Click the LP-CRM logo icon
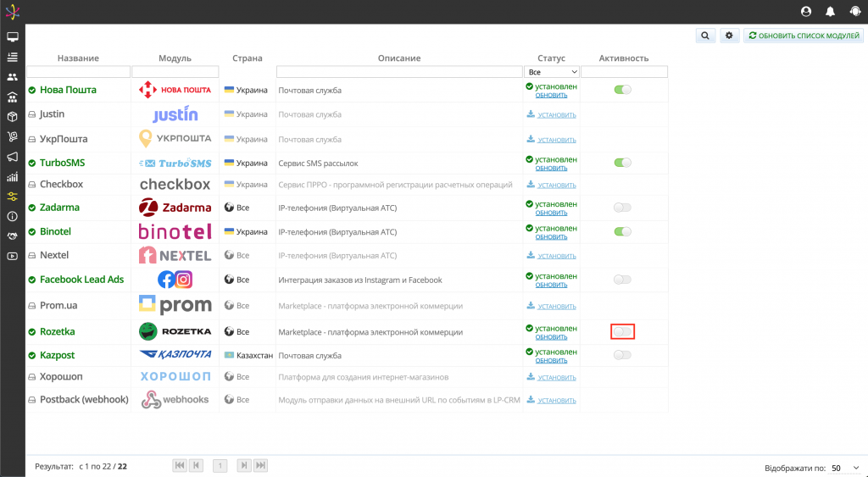868x477 pixels. tap(12, 12)
